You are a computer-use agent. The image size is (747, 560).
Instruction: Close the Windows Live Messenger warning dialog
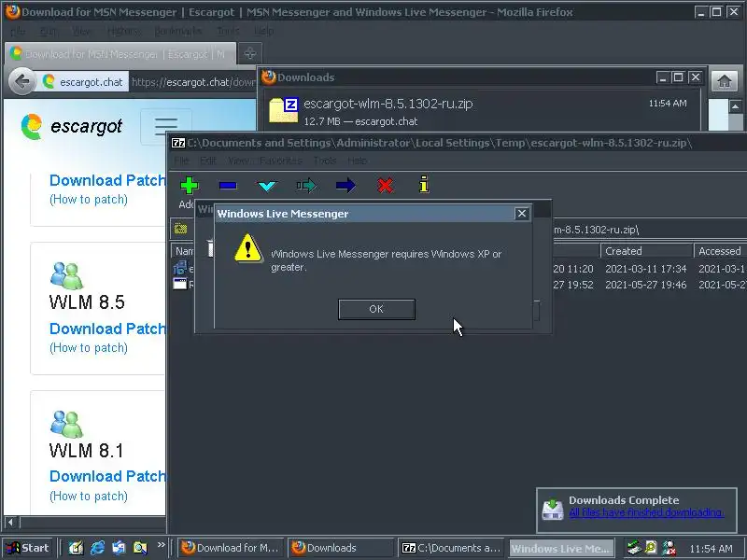[x=522, y=214]
